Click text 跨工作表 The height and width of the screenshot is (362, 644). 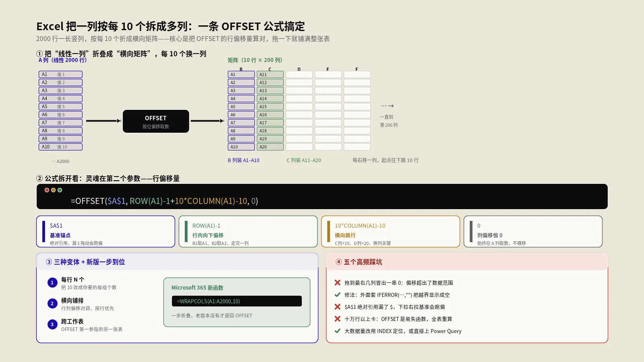(72, 321)
